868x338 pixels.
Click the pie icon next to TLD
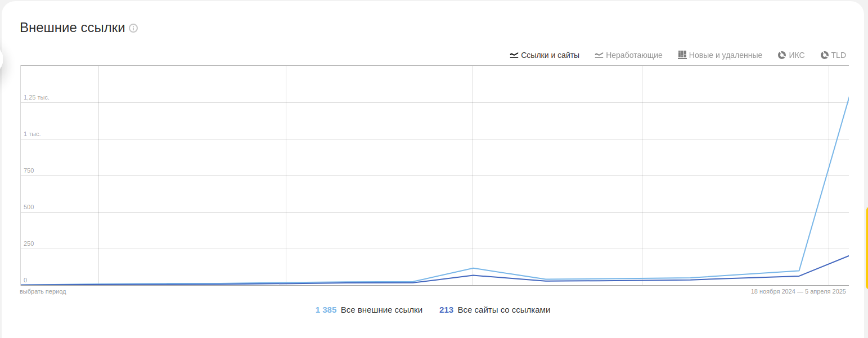point(824,55)
